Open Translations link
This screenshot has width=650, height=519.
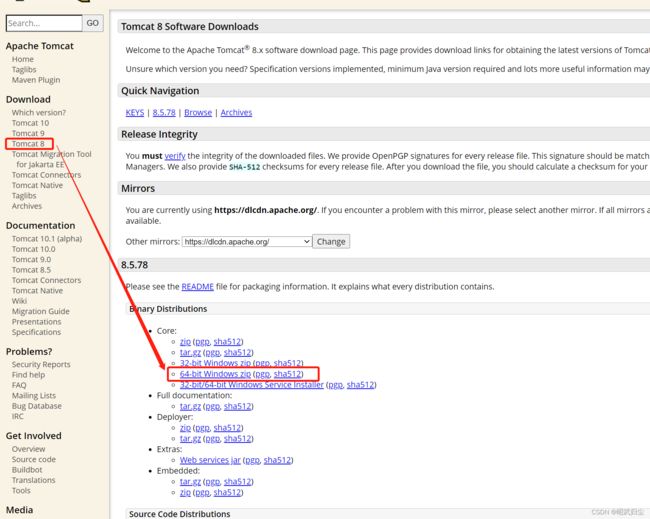coord(34,480)
